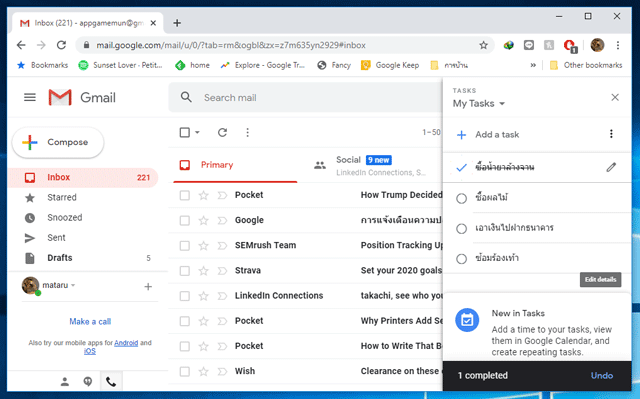Viewport: 640px width, 399px height.
Task: Open the inbox toolbar More options menu
Action: point(247,132)
